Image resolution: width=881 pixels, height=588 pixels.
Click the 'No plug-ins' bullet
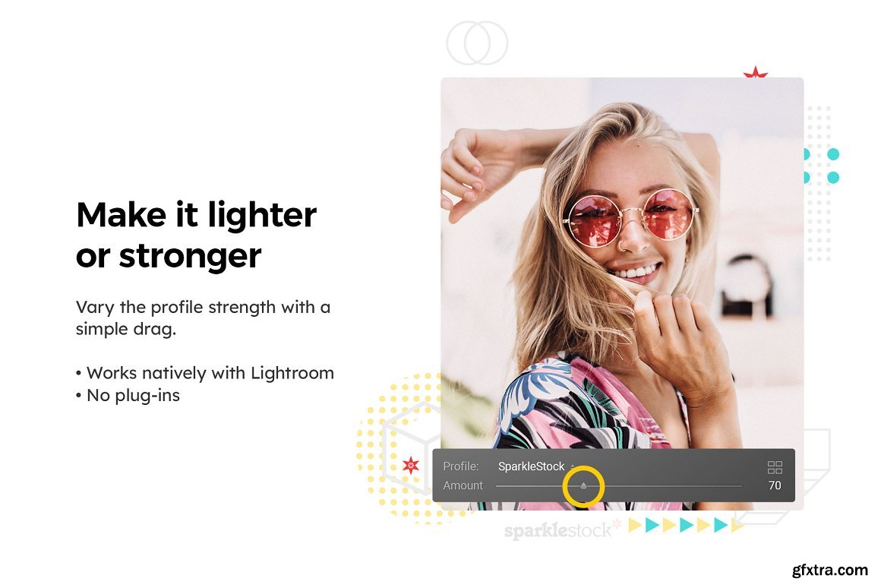click(x=128, y=396)
